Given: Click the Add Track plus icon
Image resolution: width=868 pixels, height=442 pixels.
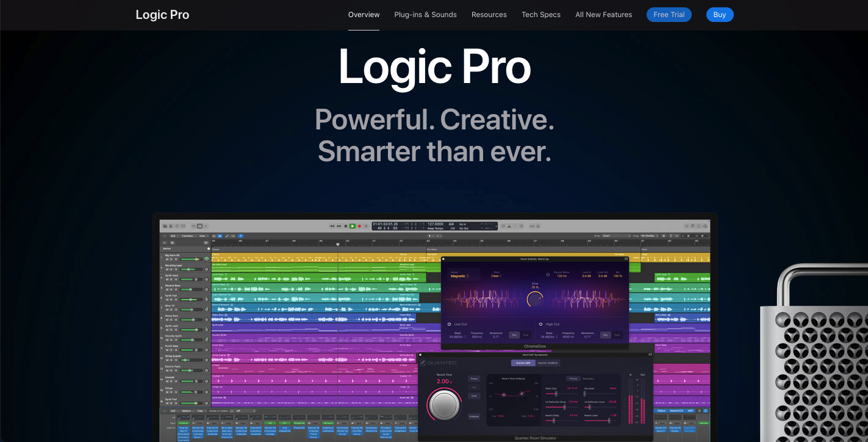Looking at the screenshot, I should click(x=165, y=243).
